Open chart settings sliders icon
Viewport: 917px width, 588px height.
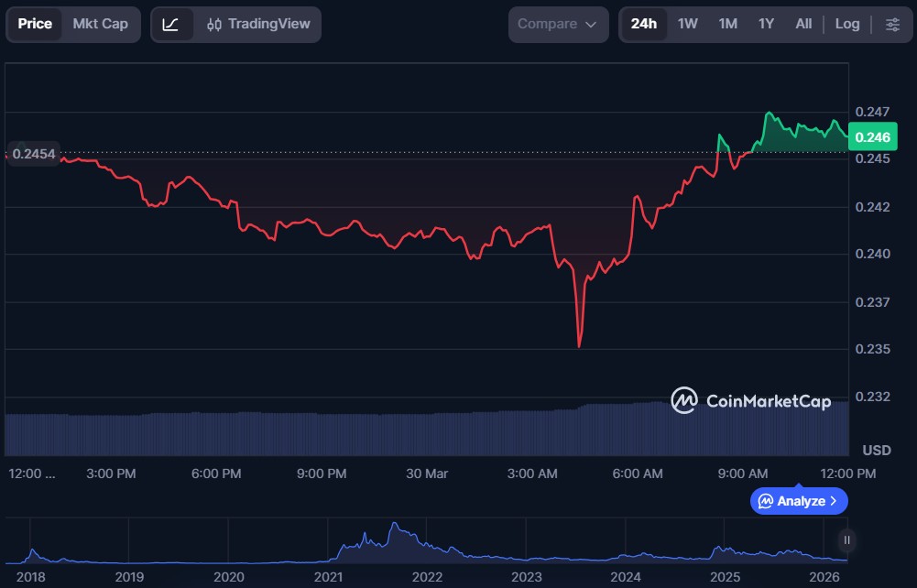[x=892, y=24]
